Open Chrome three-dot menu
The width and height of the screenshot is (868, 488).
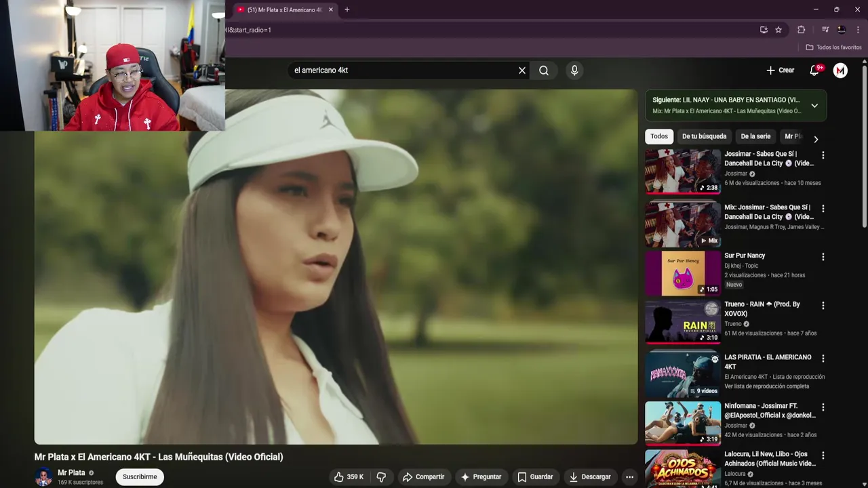858,30
